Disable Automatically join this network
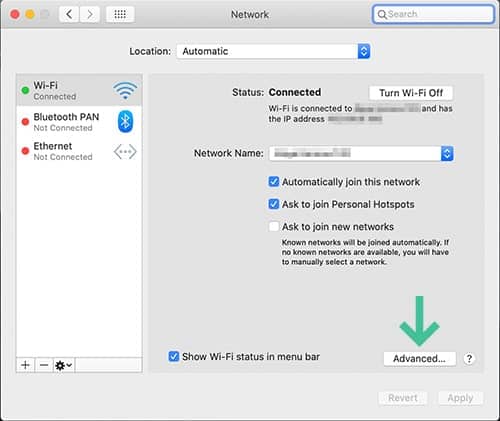This screenshot has height=421, width=500. coord(274,182)
